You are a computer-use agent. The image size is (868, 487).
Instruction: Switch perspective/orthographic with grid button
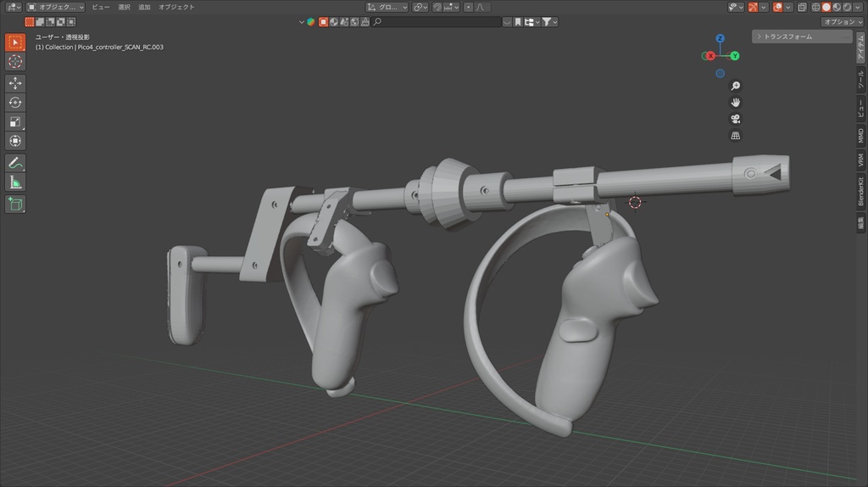735,136
